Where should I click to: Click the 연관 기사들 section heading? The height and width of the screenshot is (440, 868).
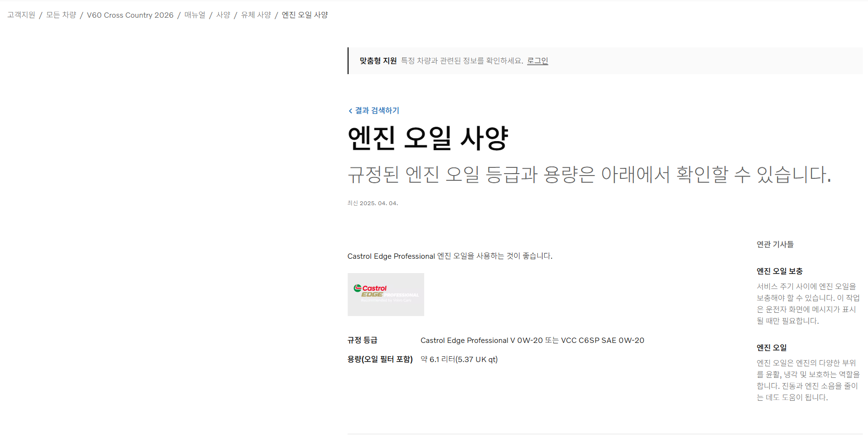click(x=775, y=244)
